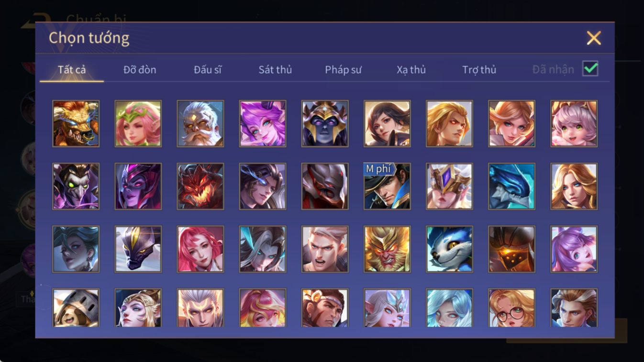
Task: Show the Pháp sư hero list
Action: (x=343, y=70)
